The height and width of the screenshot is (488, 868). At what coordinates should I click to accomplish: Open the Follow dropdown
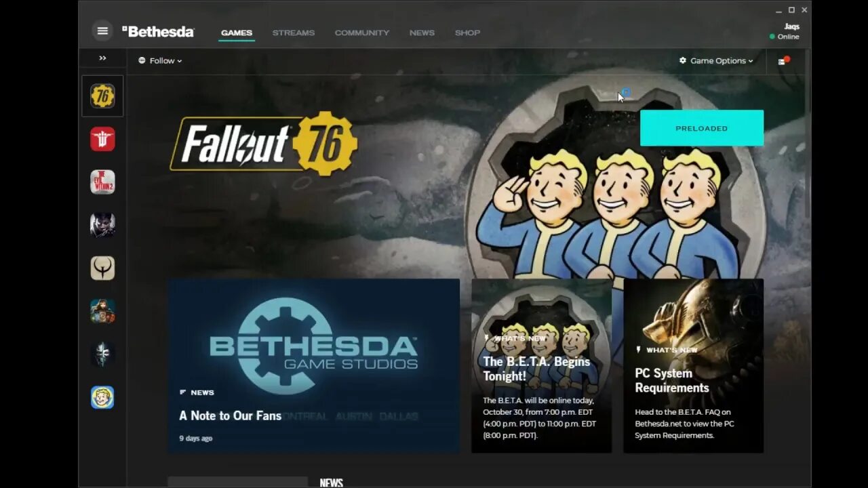point(160,60)
